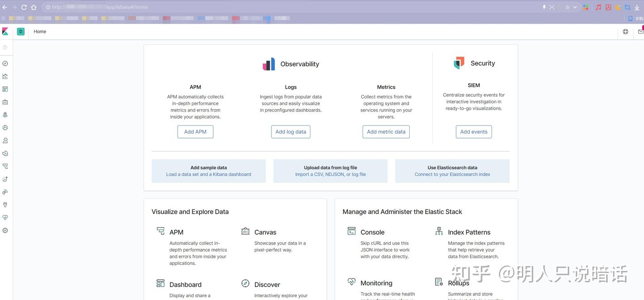Open Maps using the location pin icon
This screenshot has height=300, width=644.
pos(5,114)
